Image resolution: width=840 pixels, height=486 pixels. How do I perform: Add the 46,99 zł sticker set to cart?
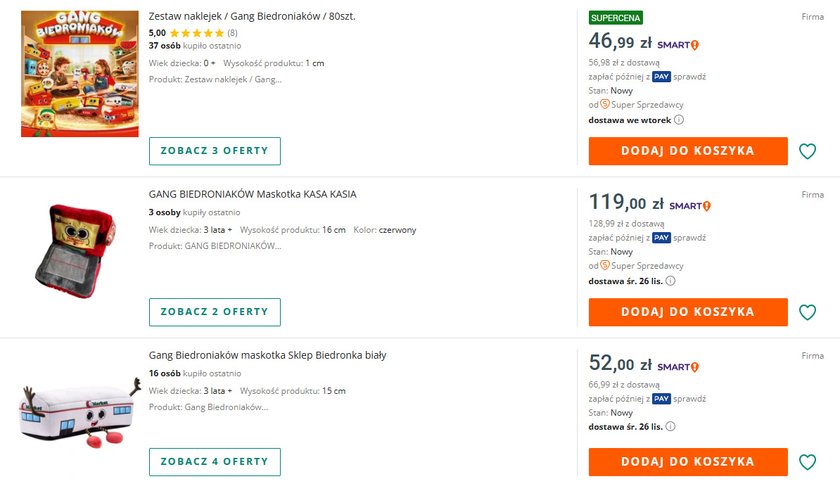[x=688, y=151]
